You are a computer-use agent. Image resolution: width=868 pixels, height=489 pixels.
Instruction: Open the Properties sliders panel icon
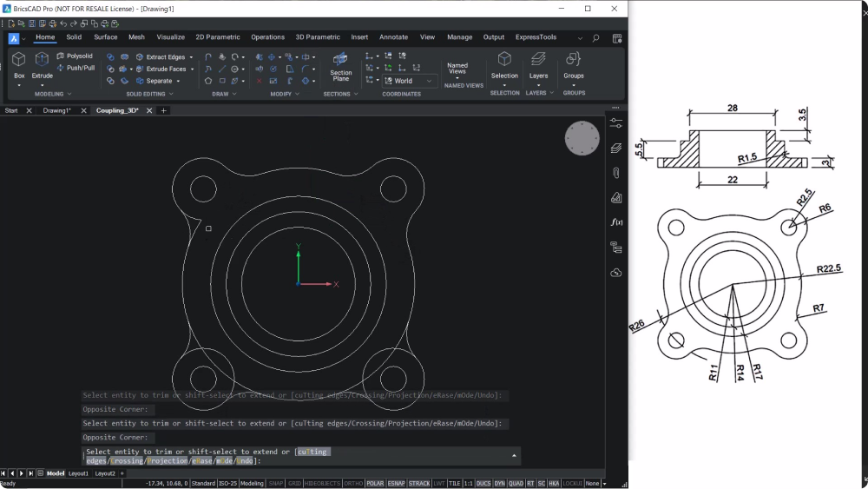coord(616,122)
